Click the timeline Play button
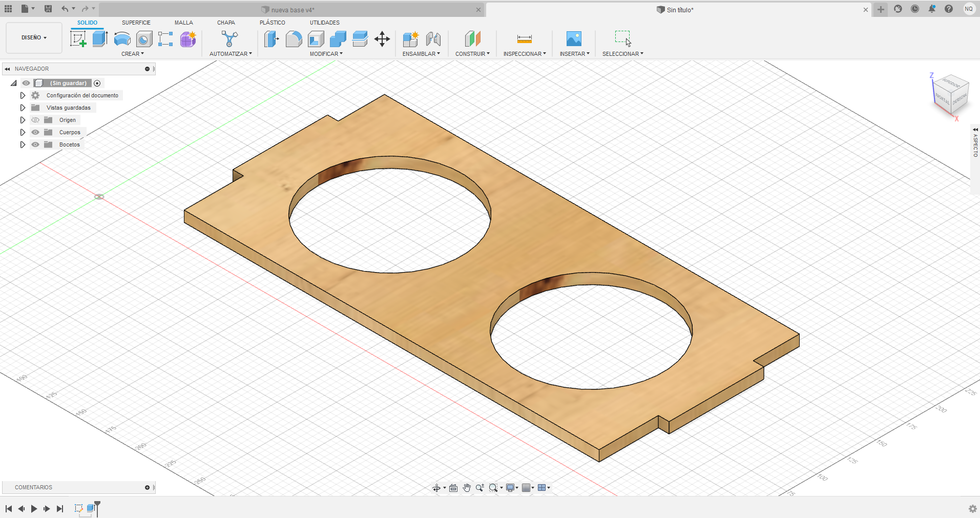This screenshot has width=980, height=518. click(34, 509)
